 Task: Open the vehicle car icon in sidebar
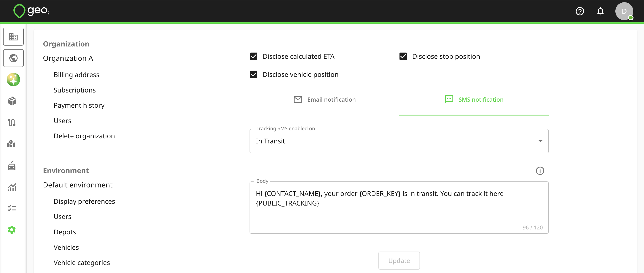[12, 166]
